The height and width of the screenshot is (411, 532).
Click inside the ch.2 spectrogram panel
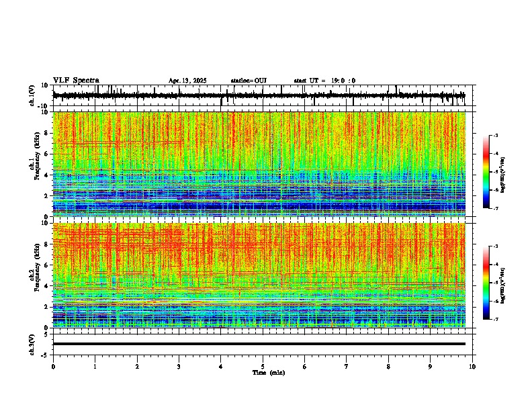click(x=259, y=275)
